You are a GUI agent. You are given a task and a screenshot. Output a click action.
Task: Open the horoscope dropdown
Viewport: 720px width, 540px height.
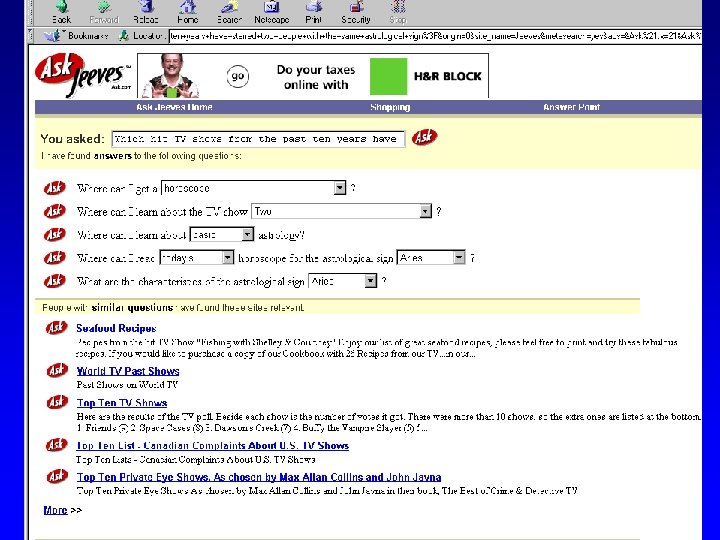coord(253,188)
